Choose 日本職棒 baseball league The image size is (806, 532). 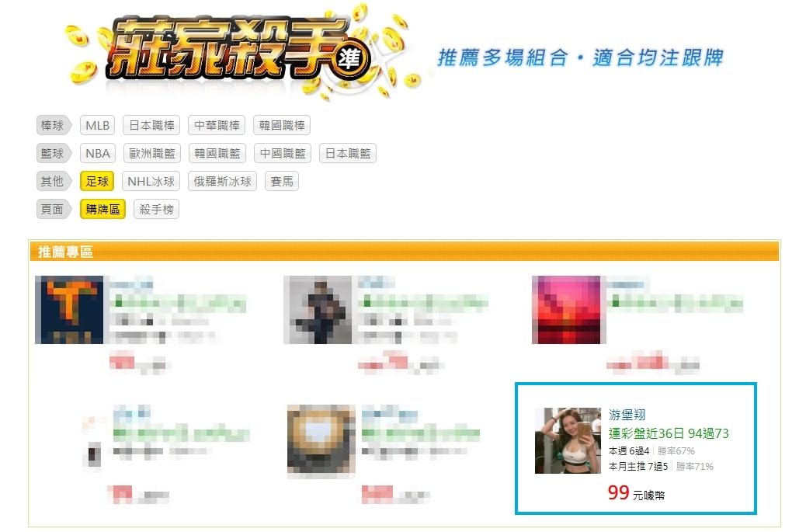click(x=151, y=125)
